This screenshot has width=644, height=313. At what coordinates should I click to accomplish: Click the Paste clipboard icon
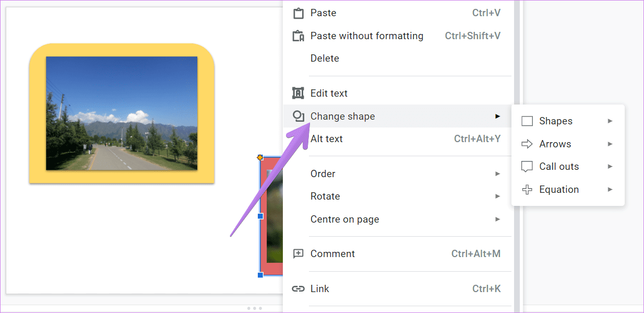(298, 13)
